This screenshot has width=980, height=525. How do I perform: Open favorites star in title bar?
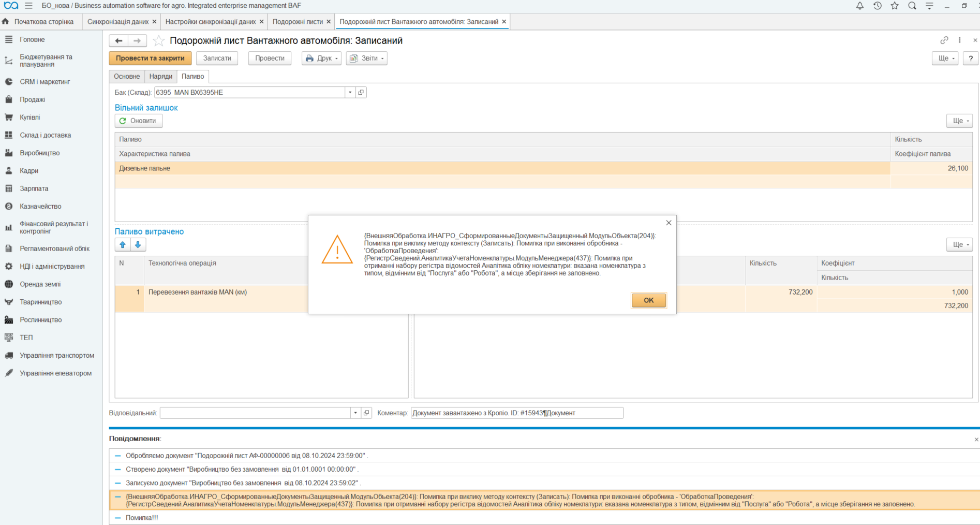click(895, 6)
